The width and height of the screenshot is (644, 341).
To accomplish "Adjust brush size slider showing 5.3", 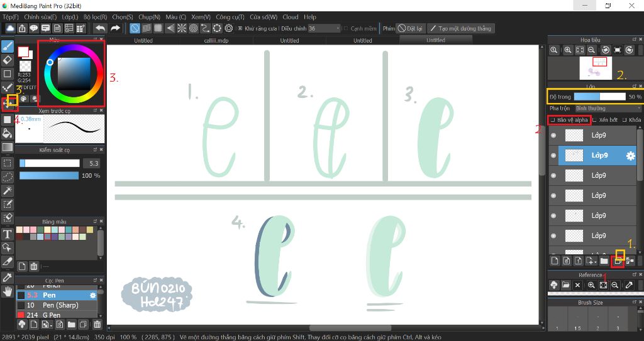I will (50, 163).
